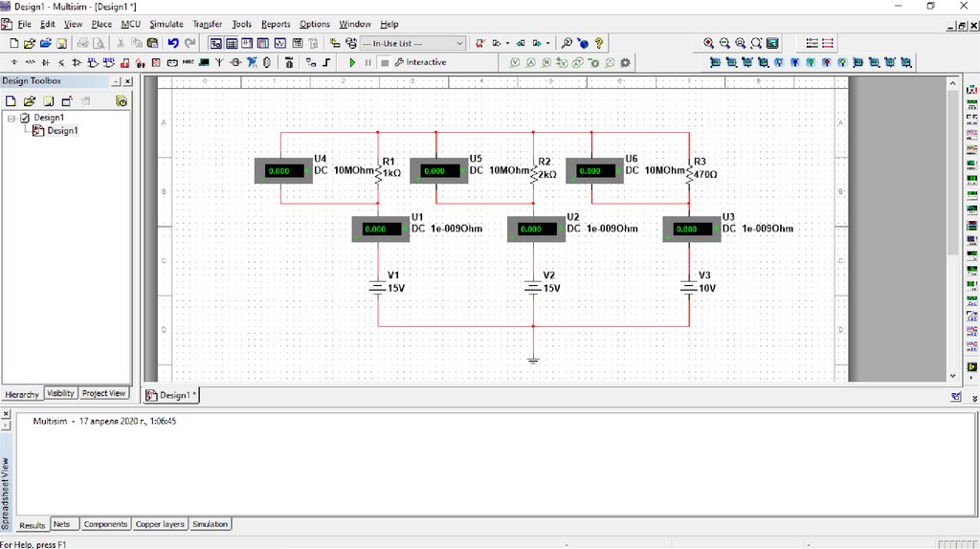Click the Save disk icon in toolbar

pyautogui.click(x=61, y=43)
